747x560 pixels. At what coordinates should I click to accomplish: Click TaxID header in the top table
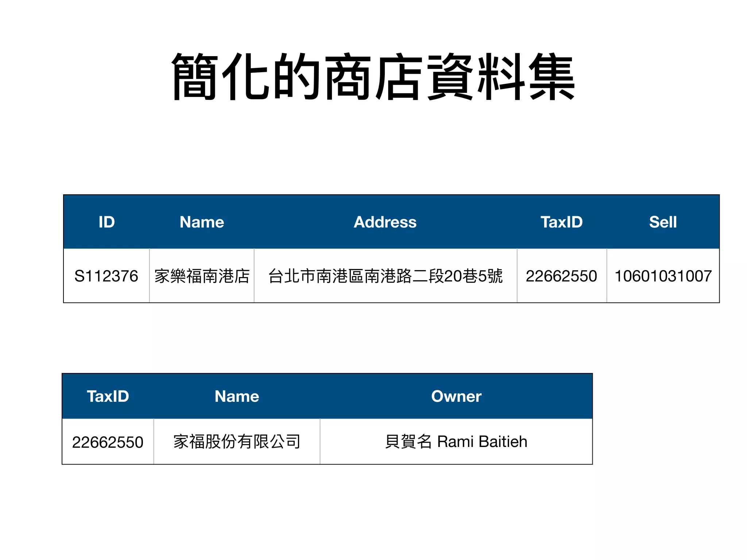pyautogui.click(x=561, y=222)
